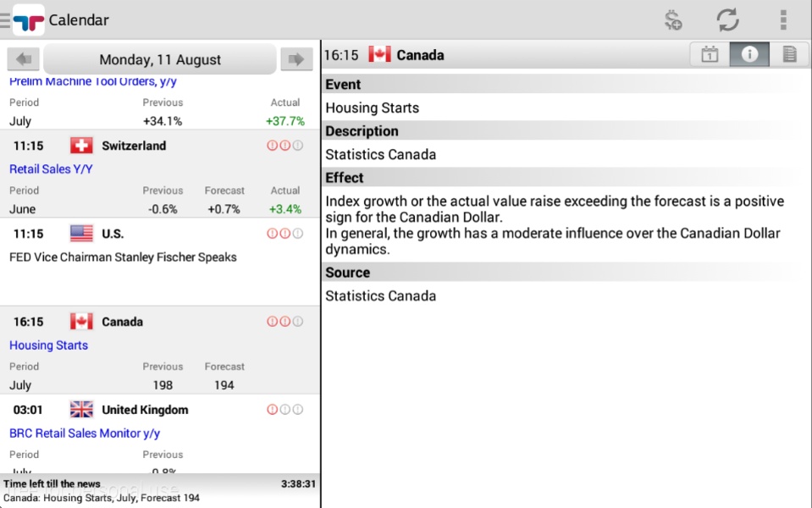Click the +0.7% forecast value
812x508 pixels.
[x=224, y=209]
